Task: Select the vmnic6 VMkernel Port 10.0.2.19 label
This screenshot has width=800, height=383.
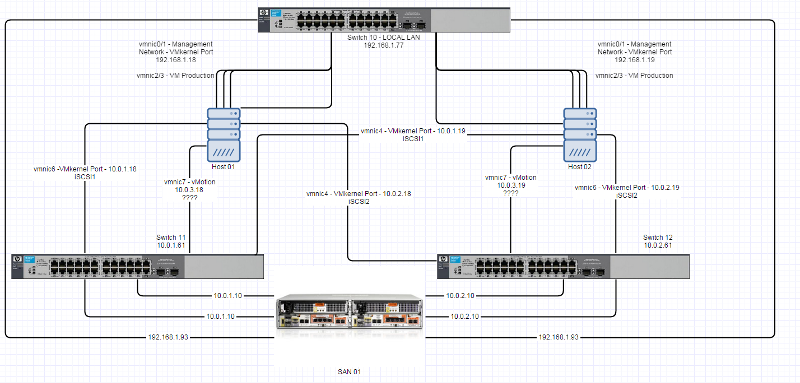Action: click(x=627, y=191)
